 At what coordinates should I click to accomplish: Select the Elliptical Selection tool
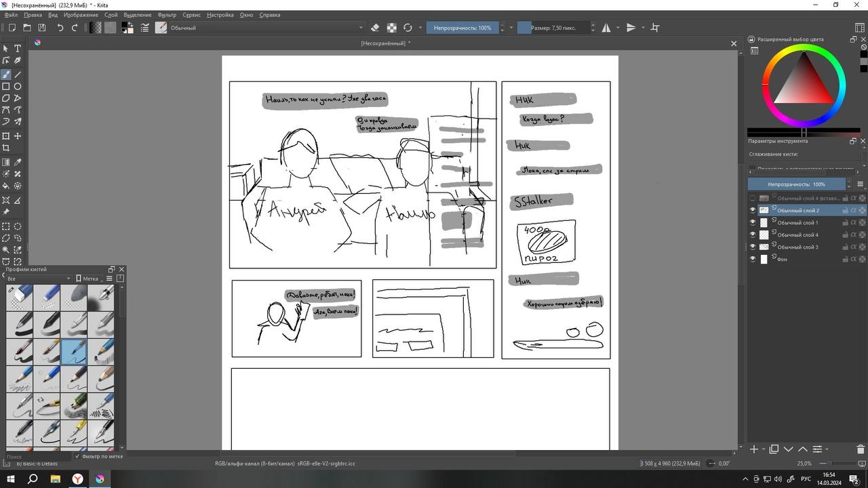tap(18, 226)
